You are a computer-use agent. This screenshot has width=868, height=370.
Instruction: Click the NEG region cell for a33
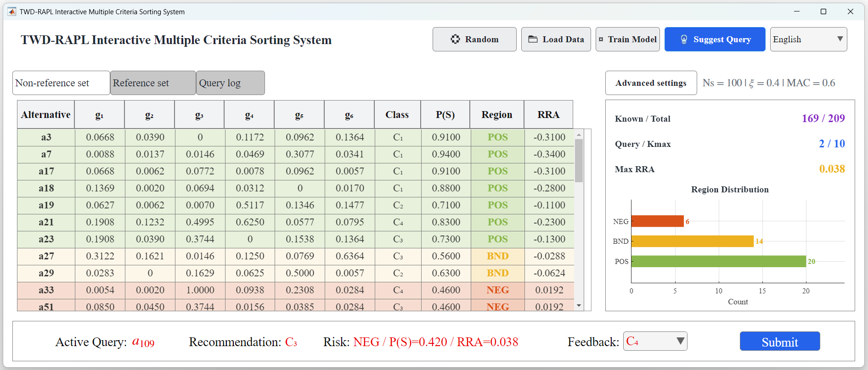(x=498, y=290)
